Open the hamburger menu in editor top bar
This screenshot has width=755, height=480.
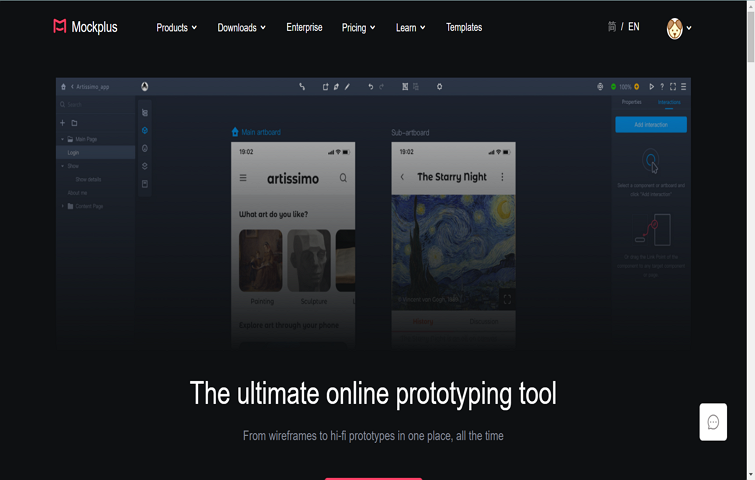(x=683, y=87)
